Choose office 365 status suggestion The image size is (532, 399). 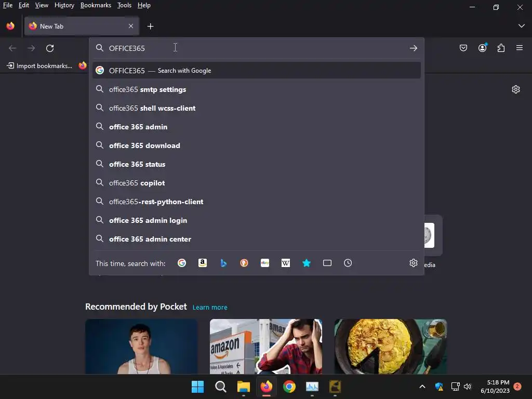pyautogui.click(x=256, y=164)
